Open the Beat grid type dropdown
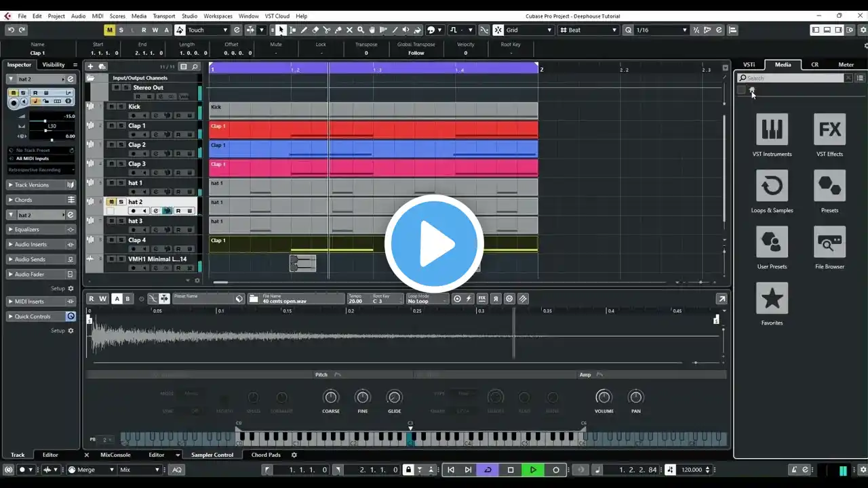Viewport: 868px width, 488px height. click(x=589, y=30)
